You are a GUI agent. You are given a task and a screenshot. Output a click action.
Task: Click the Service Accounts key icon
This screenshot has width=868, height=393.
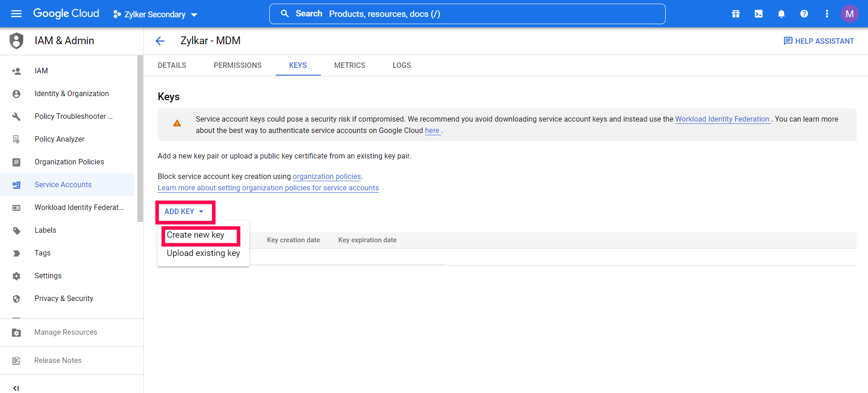click(16, 185)
